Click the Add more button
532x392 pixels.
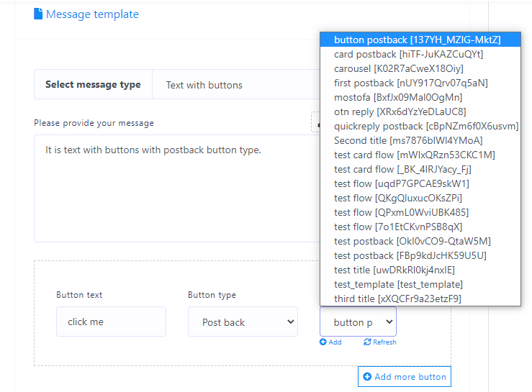tap(404, 376)
